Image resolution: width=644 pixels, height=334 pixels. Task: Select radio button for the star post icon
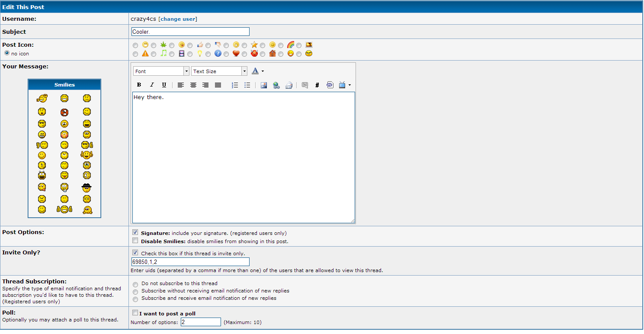coord(245,45)
